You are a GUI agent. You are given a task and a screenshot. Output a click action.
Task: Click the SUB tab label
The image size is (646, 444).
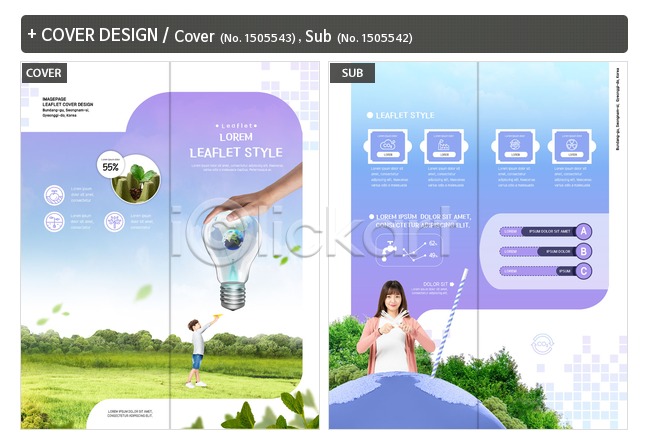click(x=352, y=73)
